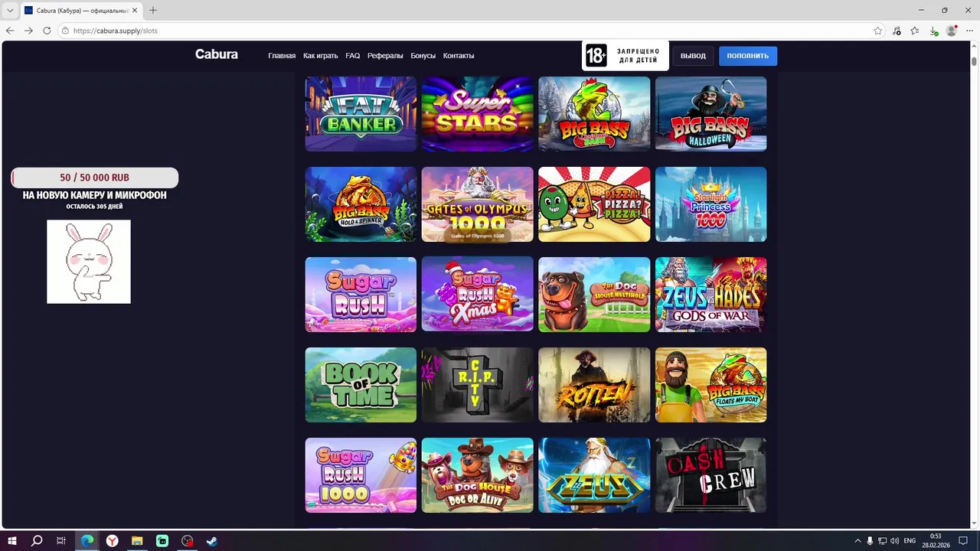Click the microphone tray icon
This screenshot has height=551, width=980.
click(x=870, y=541)
